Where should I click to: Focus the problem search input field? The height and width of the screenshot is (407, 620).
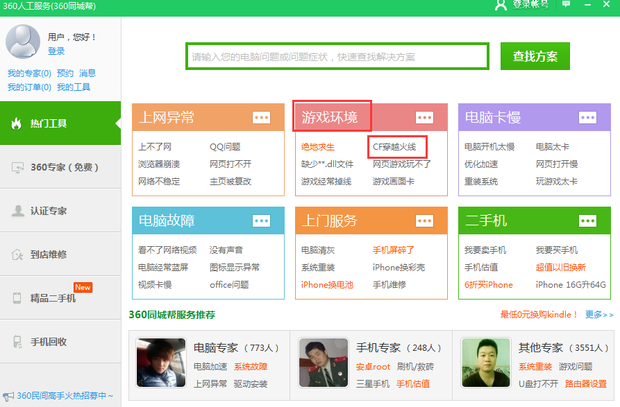tap(337, 57)
